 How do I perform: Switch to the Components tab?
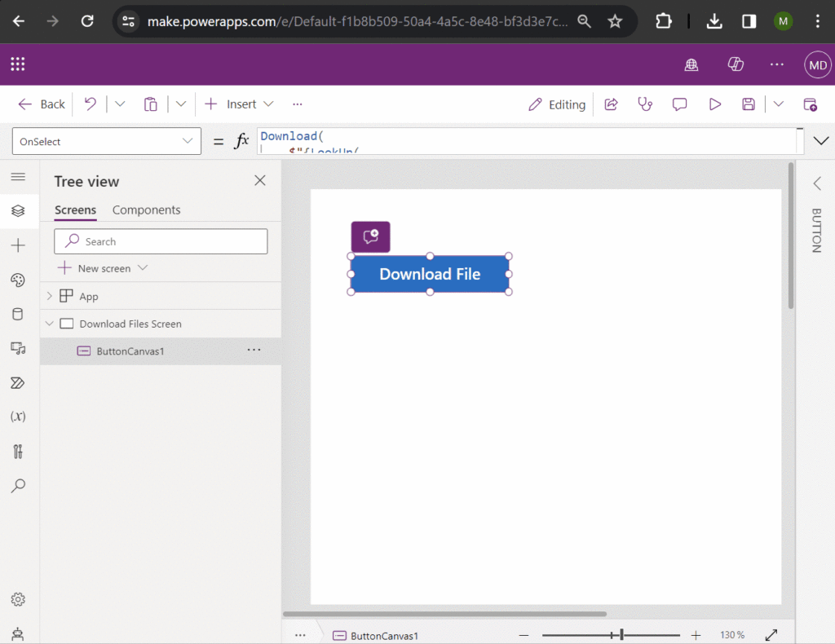pos(146,210)
